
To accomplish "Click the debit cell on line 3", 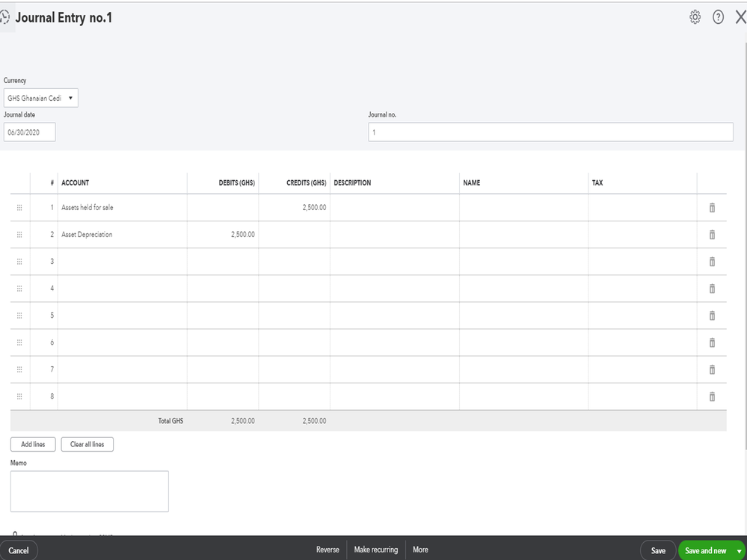I will coord(223,262).
